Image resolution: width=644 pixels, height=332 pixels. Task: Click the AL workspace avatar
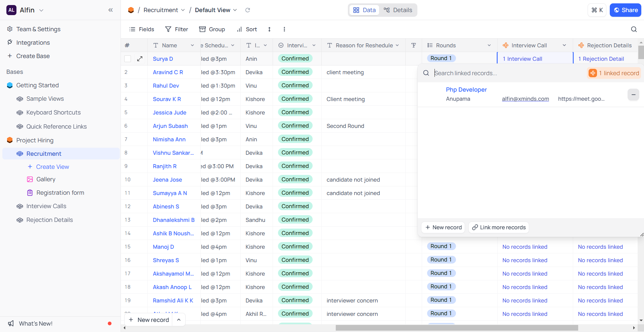click(11, 10)
